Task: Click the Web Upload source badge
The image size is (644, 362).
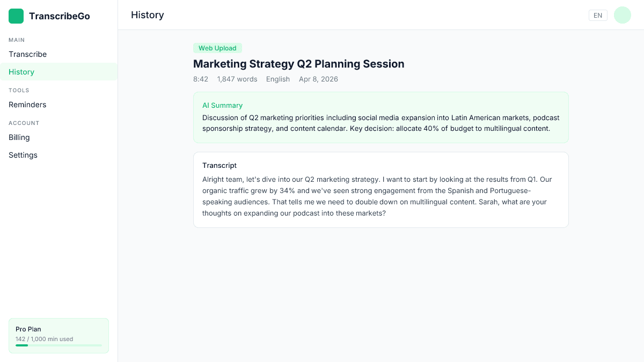Action: tap(217, 48)
